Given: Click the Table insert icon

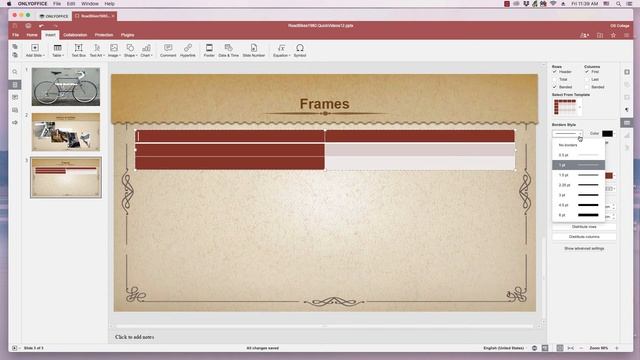Looking at the screenshot, I should (x=58, y=48).
